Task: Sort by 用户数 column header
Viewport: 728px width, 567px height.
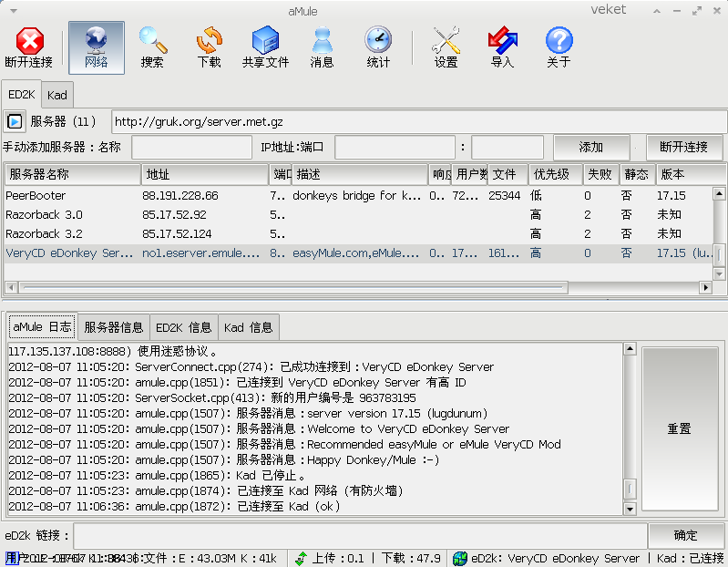Action: point(470,174)
